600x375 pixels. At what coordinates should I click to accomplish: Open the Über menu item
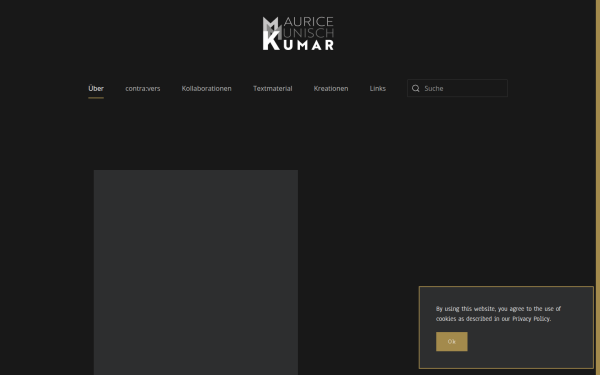(x=96, y=88)
